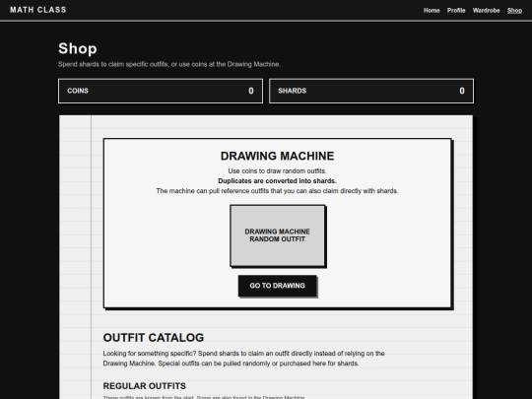
Task: Open the Wardrobe nav link
Action: pos(486,11)
